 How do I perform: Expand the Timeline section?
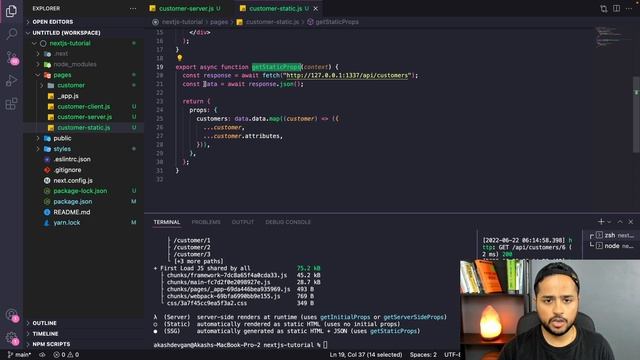pyautogui.click(x=45, y=333)
